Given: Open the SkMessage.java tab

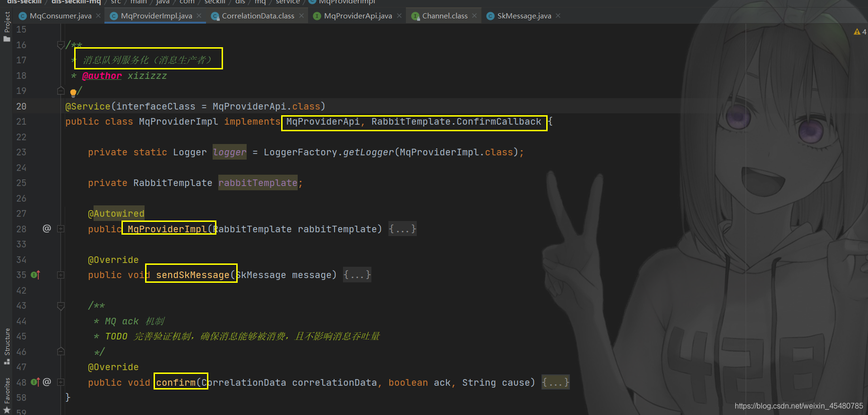Looking at the screenshot, I should [524, 16].
